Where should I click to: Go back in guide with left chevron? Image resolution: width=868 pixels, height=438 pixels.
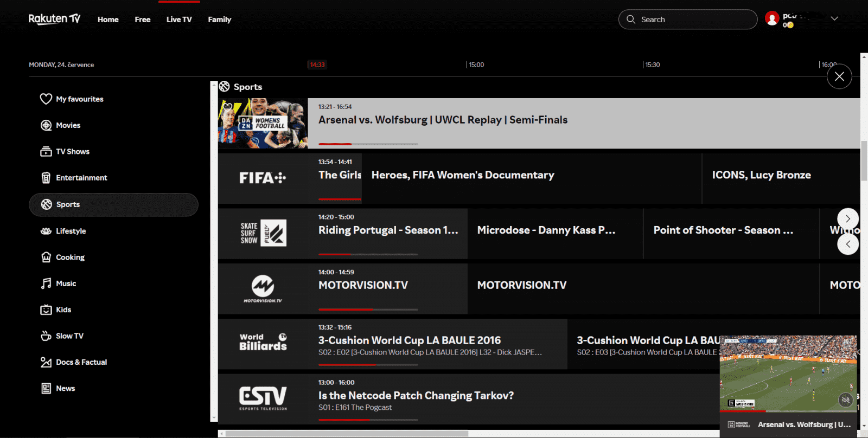pos(848,244)
